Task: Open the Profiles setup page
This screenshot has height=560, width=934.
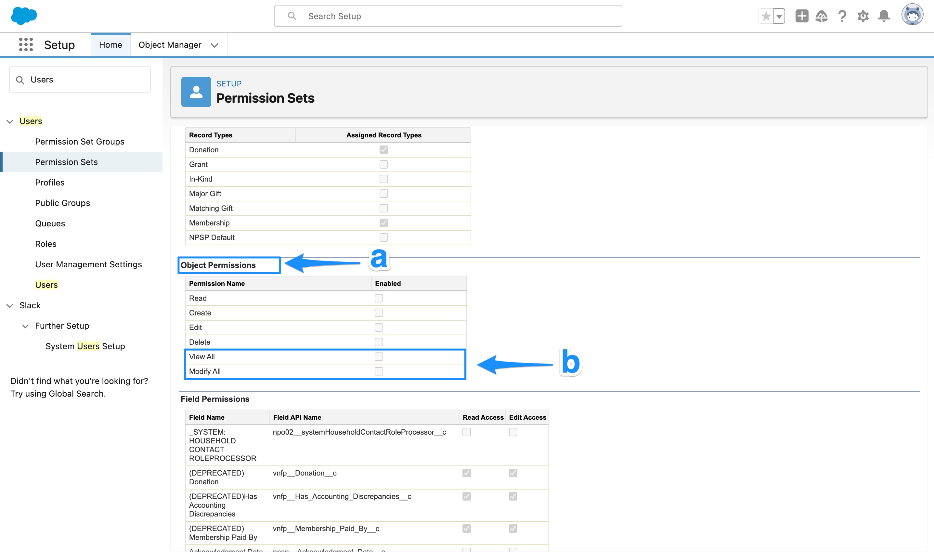Action: click(49, 182)
